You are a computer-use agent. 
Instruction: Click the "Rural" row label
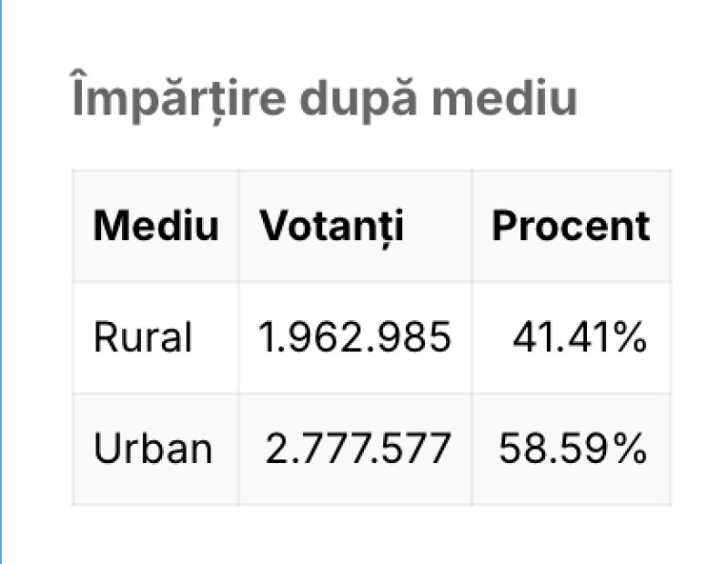point(143,337)
